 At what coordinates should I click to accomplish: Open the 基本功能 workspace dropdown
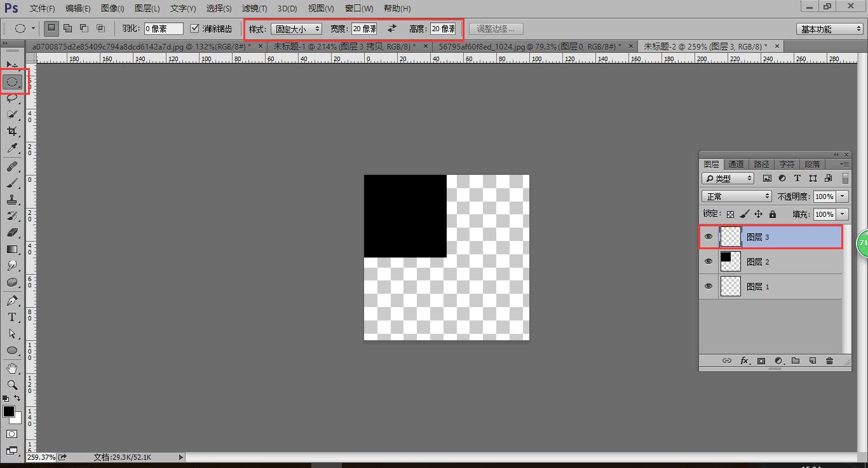(x=829, y=29)
